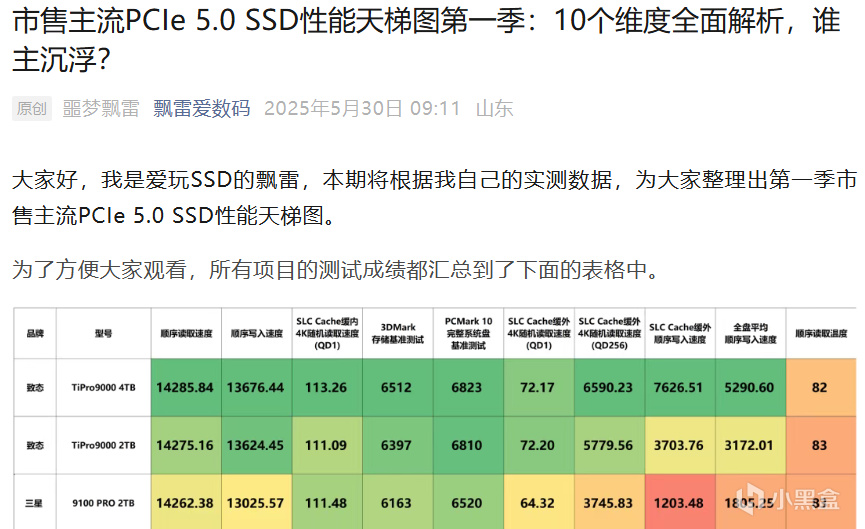Click the intro paragraph starting with 大家好

point(434,197)
